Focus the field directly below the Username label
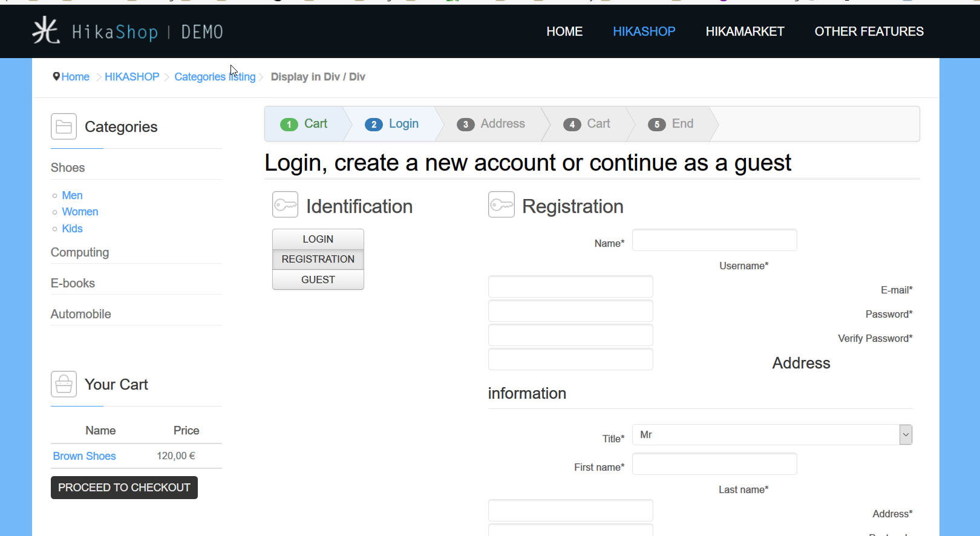This screenshot has height=536, width=980. [570, 287]
